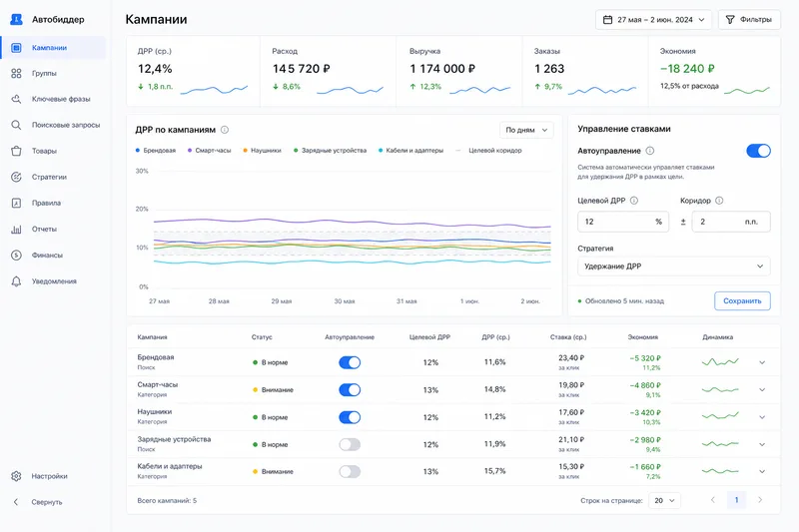Viewport: 799px width, 532px height.
Task: Click the Стратегии target icon
Action: pyautogui.click(x=16, y=177)
